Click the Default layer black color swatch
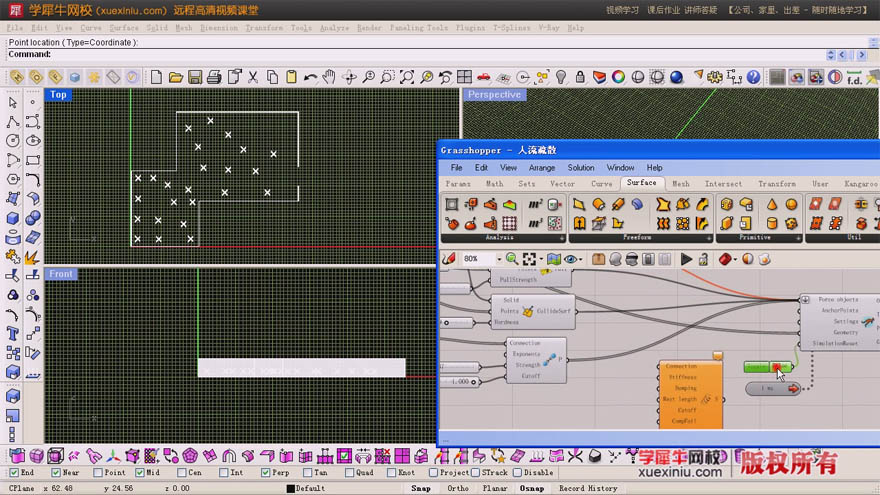 click(290, 488)
